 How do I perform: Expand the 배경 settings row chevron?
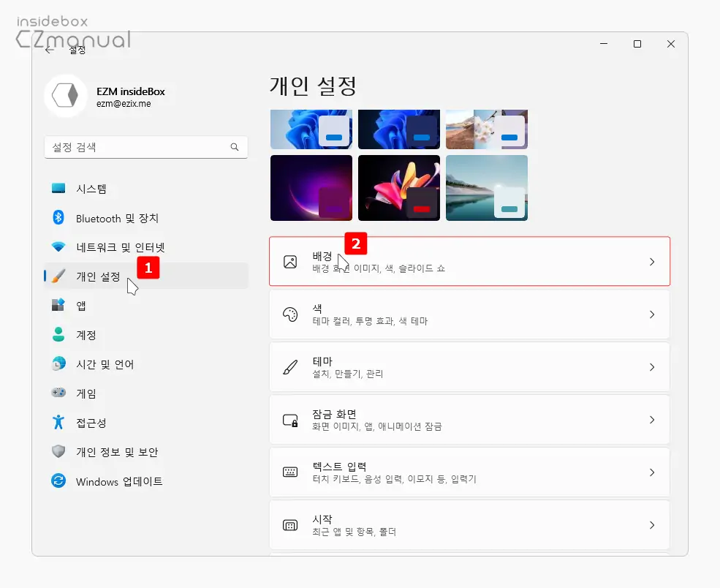(x=651, y=261)
